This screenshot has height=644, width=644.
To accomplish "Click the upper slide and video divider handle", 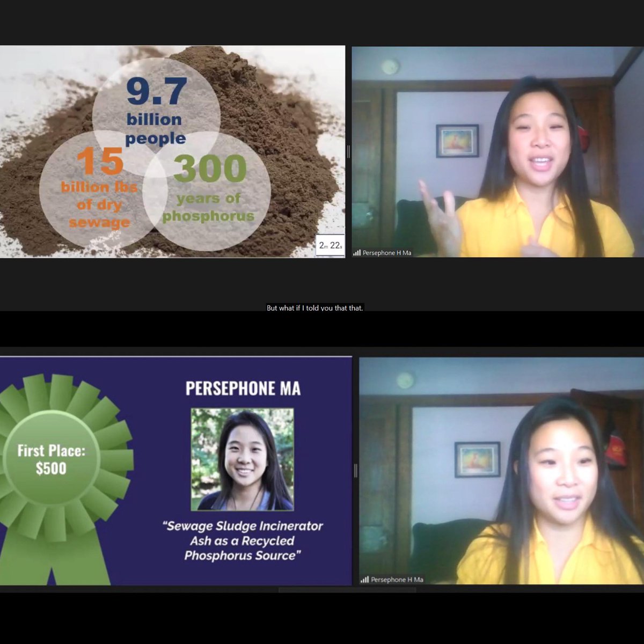I will click(348, 151).
